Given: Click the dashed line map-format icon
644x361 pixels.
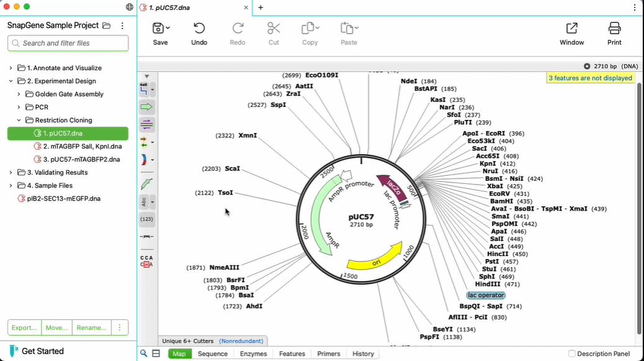Looking at the screenshot, I should pyautogui.click(x=147, y=237).
